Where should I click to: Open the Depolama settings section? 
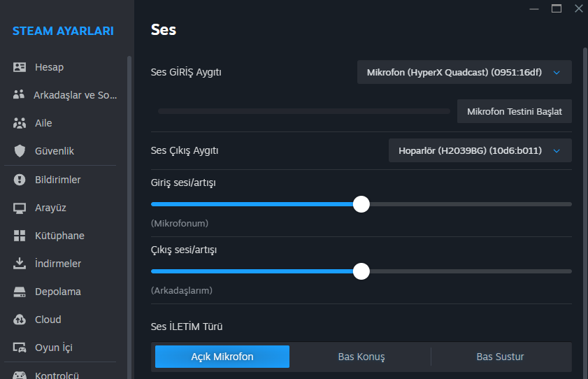click(57, 292)
